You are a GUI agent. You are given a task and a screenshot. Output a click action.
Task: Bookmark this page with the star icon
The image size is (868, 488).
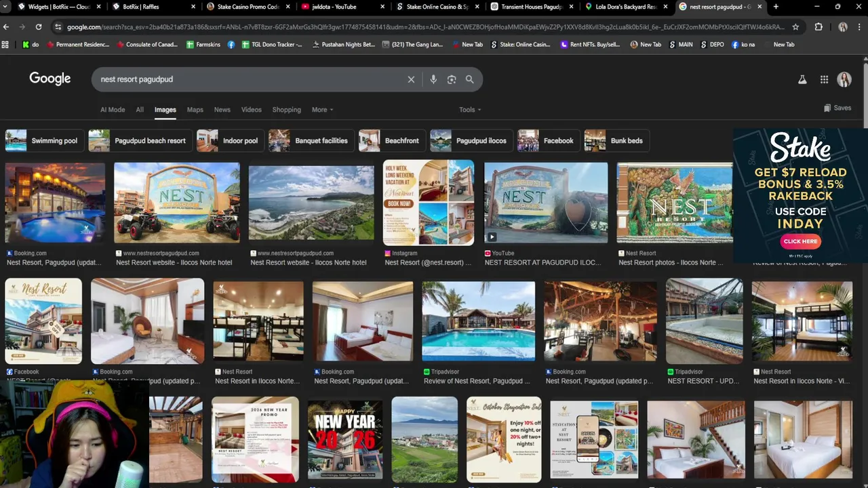click(795, 27)
